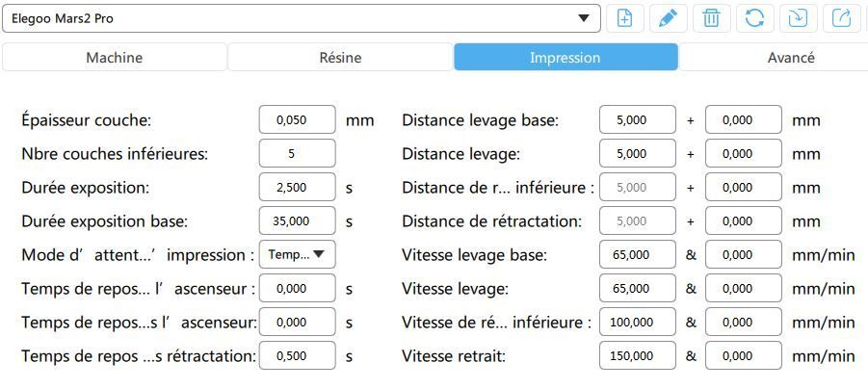Click the add new profile icon
Viewport: 868px width, 389px height.
(x=624, y=18)
